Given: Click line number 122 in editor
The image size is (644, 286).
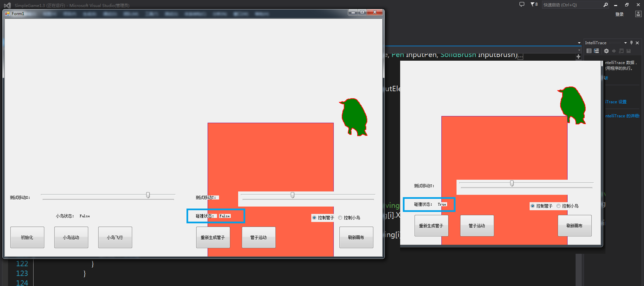Looking at the screenshot, I should (x=22, y=264).
